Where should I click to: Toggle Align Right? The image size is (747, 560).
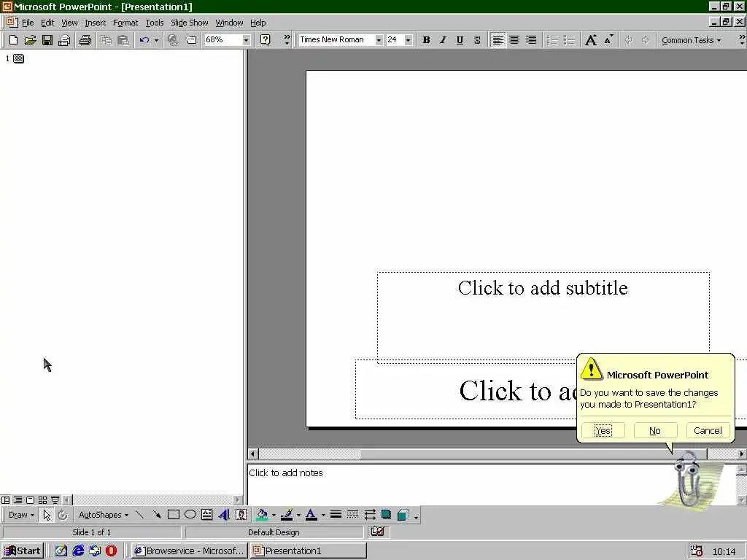click(x=531, y=40)
